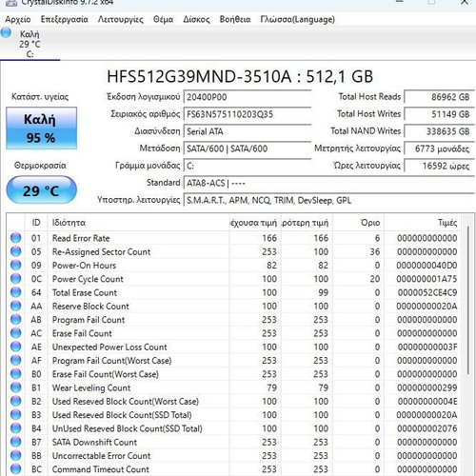
Task: Select the Total Erase Count attribute name
Action: pos(85,292)
